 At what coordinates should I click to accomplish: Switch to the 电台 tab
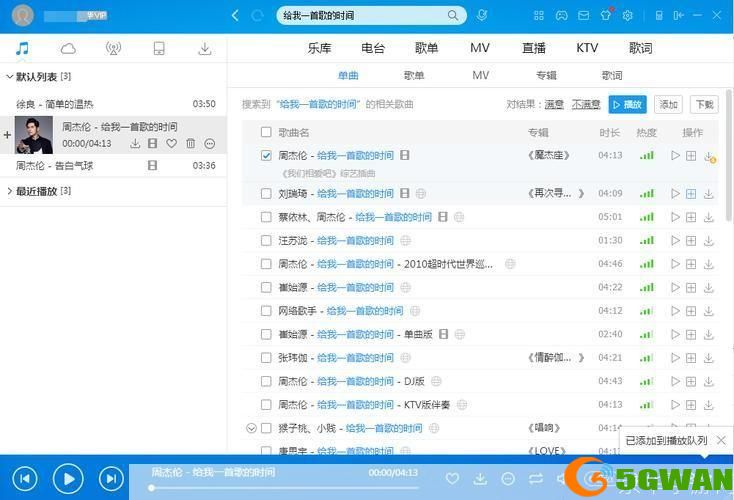coord(373,48)
